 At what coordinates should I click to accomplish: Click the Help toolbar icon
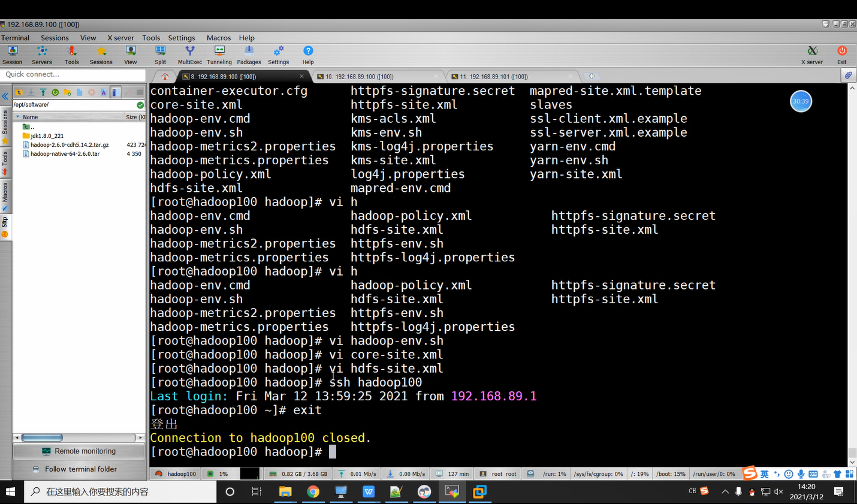click(x=308, y=55)
